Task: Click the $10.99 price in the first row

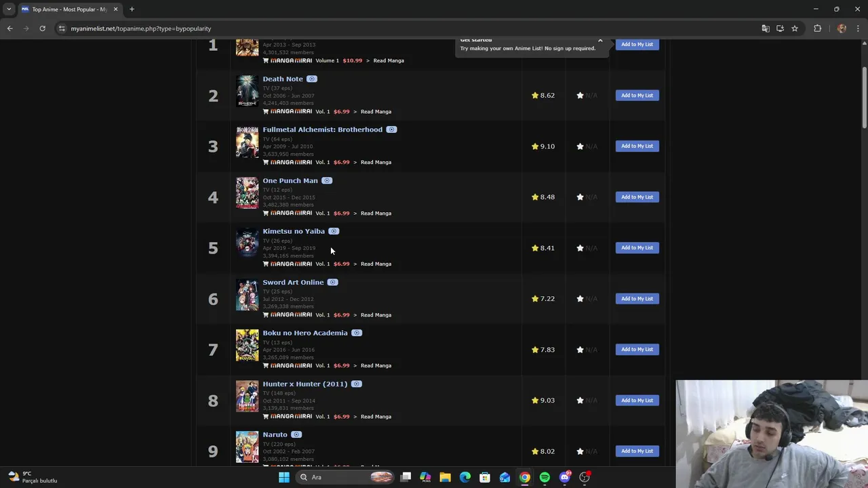Action: [353, 60]
